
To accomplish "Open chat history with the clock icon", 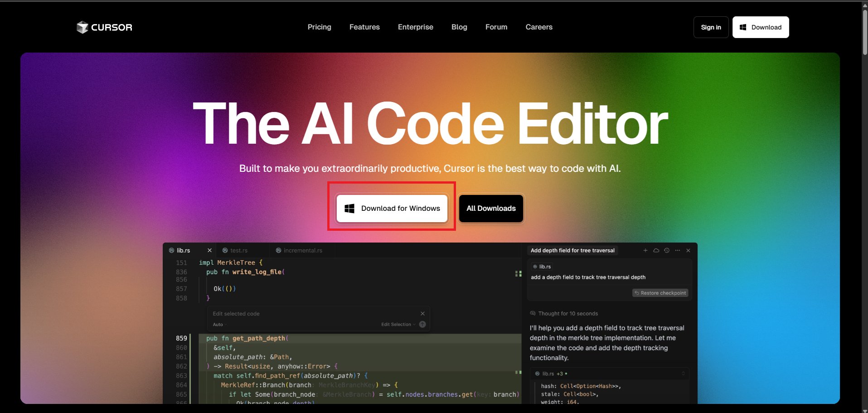I will (x=667, y=250).
